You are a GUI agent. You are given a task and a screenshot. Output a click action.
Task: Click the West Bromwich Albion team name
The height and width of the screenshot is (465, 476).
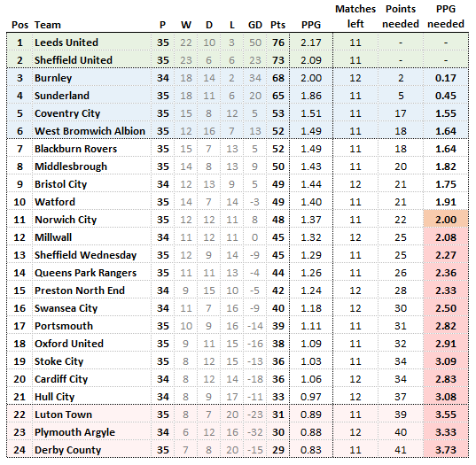coord(90,131)
